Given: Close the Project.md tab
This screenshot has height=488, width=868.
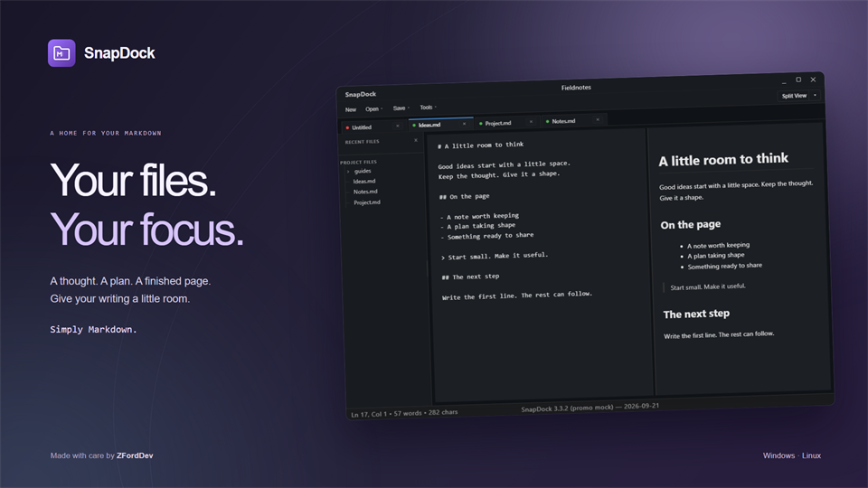Looking at the screenshot, I should 531,122.
